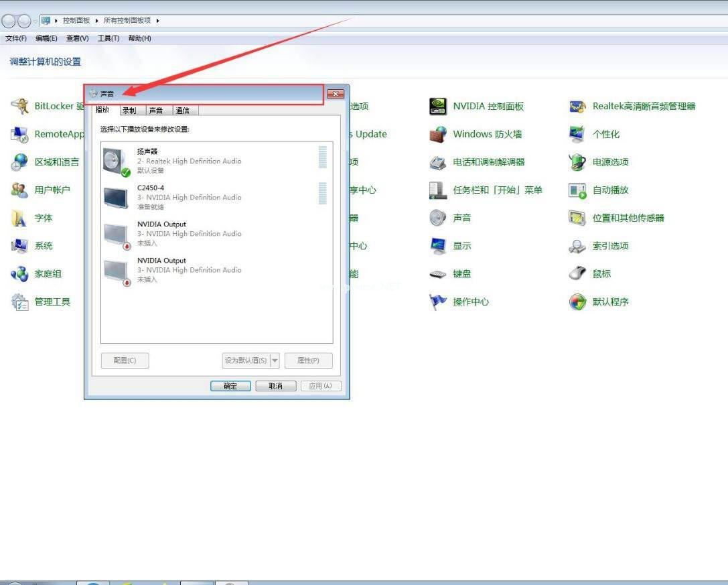Click the 扬声器 volume level meter
The image size is (728, 585).
[x=323, y=157]
